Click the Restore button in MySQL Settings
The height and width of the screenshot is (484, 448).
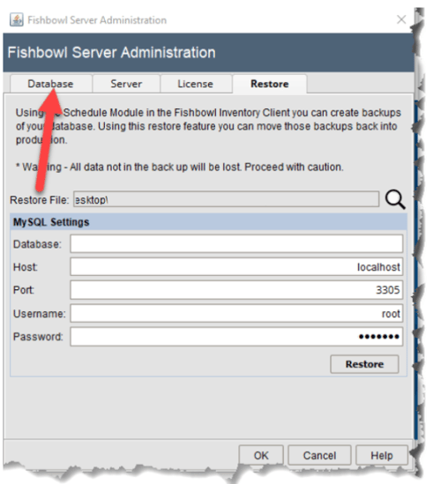pyautogui.click(x=364, y=364)
